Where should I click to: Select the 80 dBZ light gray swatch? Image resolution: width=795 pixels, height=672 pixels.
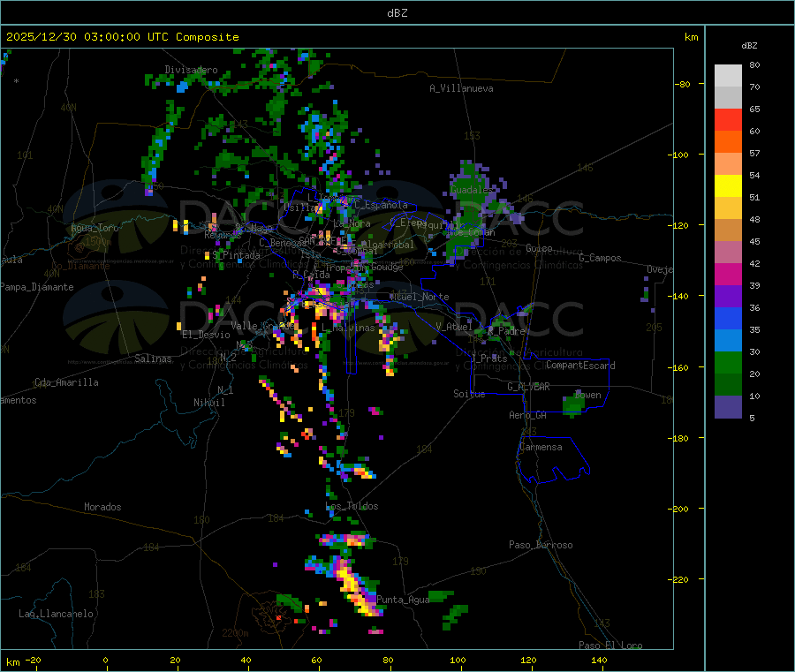pyautogui.click(x=728, y=76)
